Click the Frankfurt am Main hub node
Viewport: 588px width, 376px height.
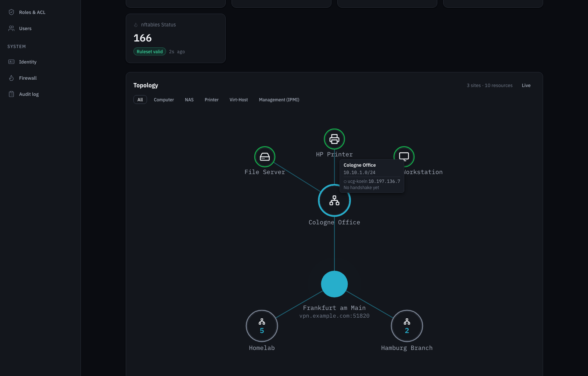tap(334, 284)
